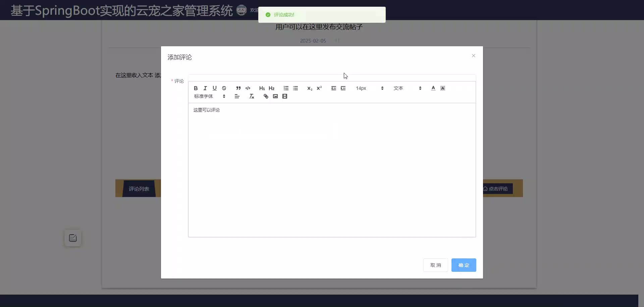Insert an image into the comment
The width and height of the screenshot is (644, 307).
coord(275,96)
